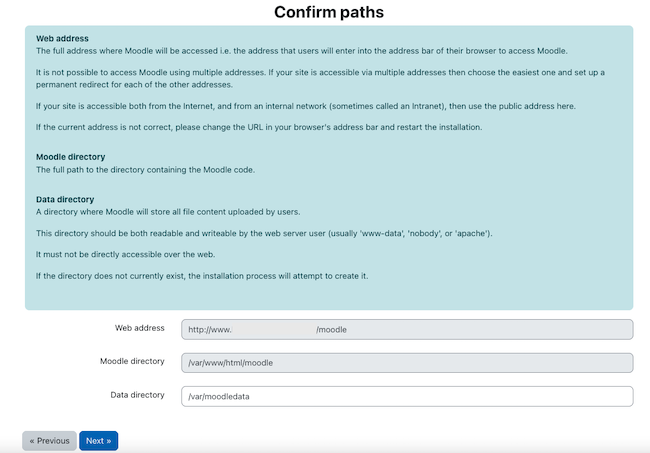The height and width of the screenshot is (453, 650).
Task: Click bold "Web address" help heading
Action: [x=62, y=38]
